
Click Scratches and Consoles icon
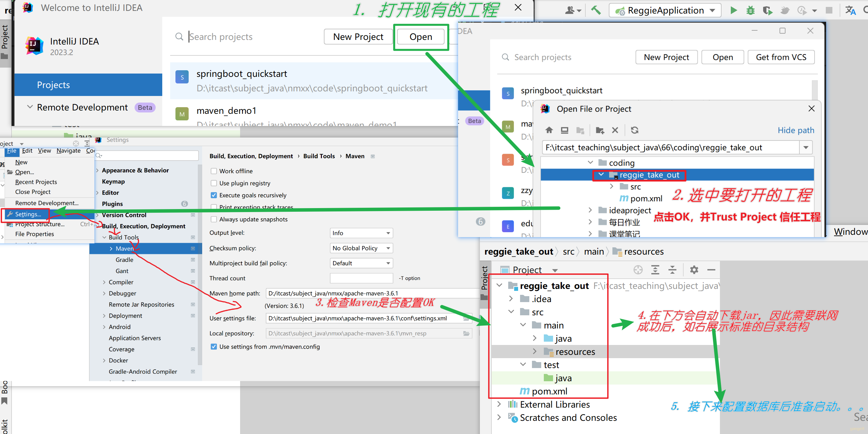(513, 418)
